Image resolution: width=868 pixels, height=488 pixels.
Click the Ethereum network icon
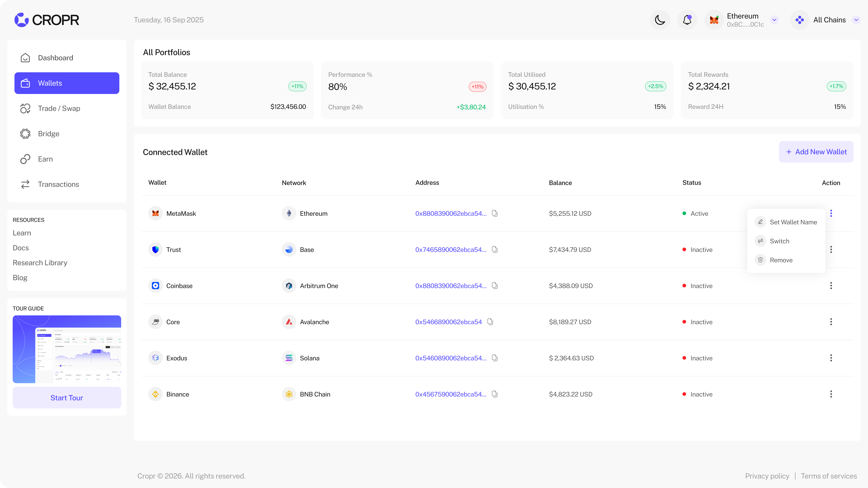pyautogui.click(x=289, y=213)
